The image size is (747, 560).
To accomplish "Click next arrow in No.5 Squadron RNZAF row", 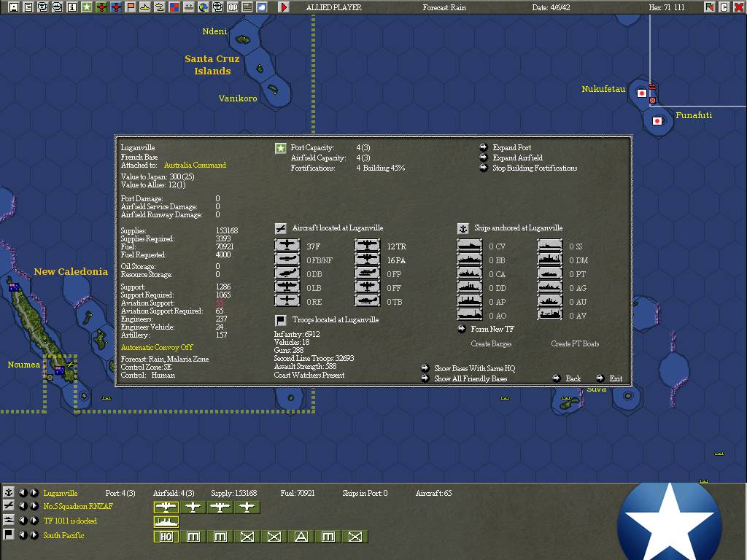I will click(34, 507).
